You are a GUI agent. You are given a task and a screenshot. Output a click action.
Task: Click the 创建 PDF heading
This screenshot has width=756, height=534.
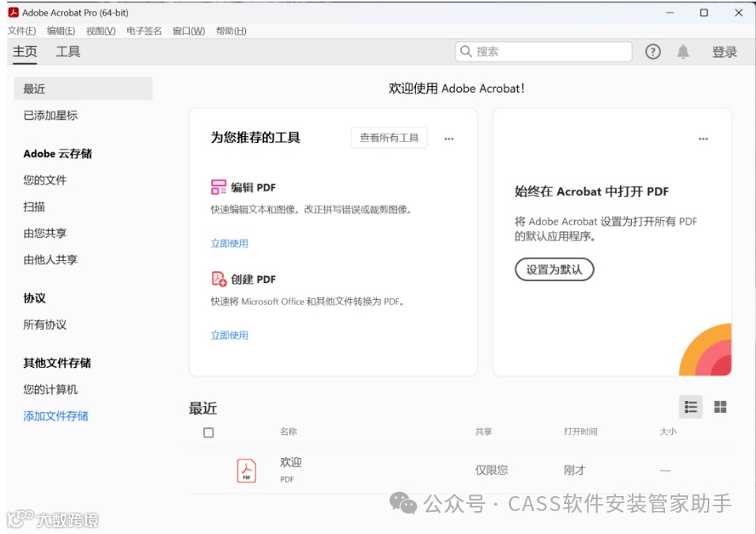click(253, 279)
